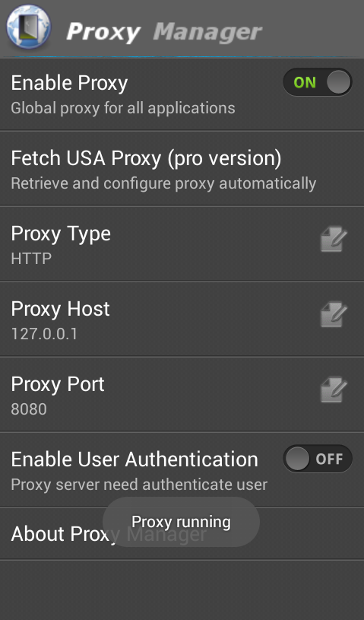
Task: Open the Proxy Host setting label
Action: [60, 309]
